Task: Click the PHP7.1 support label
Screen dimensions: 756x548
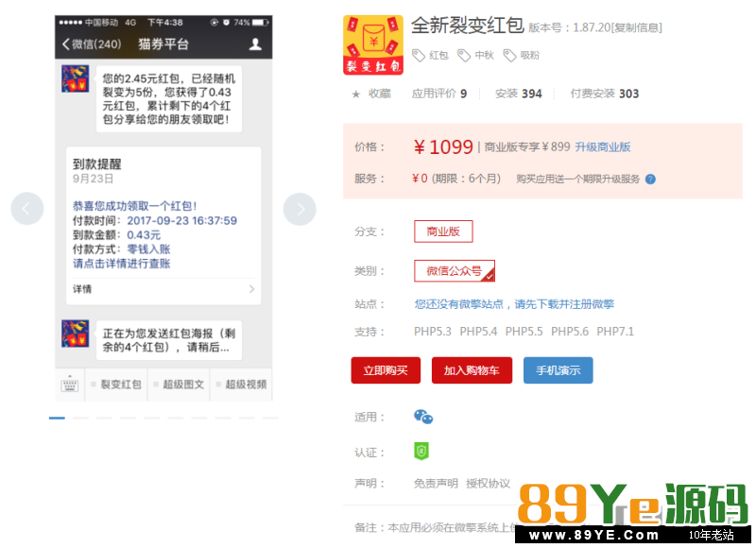Action: [615, 332]
